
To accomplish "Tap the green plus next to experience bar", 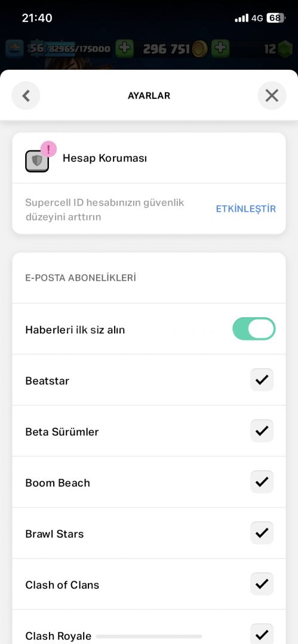I will (124, 49).
